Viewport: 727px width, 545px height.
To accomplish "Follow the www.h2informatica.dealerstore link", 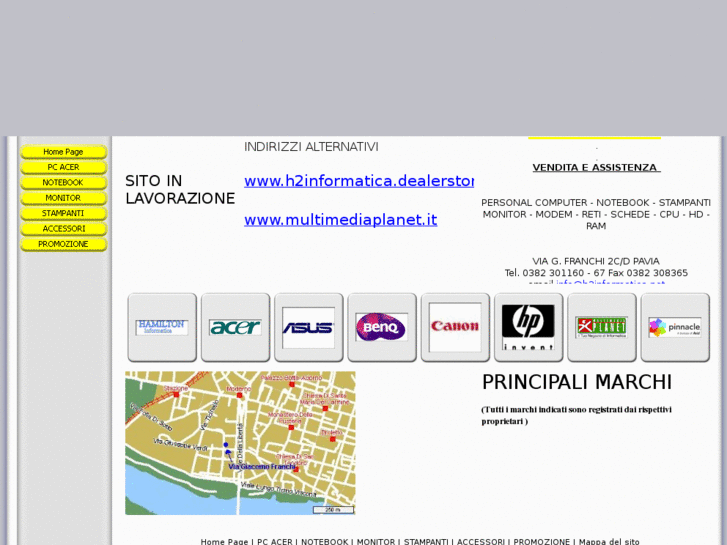I will click(x=359, y=181).
